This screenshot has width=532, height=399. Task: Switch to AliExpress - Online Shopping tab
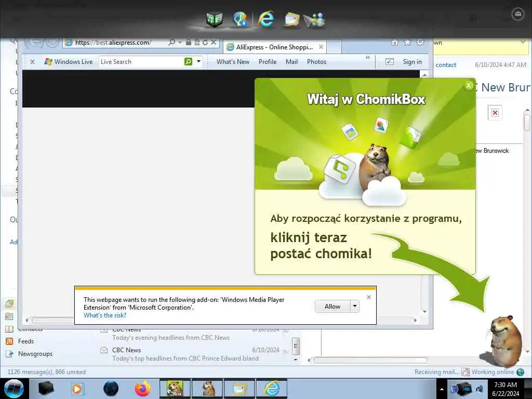(275, 47)
